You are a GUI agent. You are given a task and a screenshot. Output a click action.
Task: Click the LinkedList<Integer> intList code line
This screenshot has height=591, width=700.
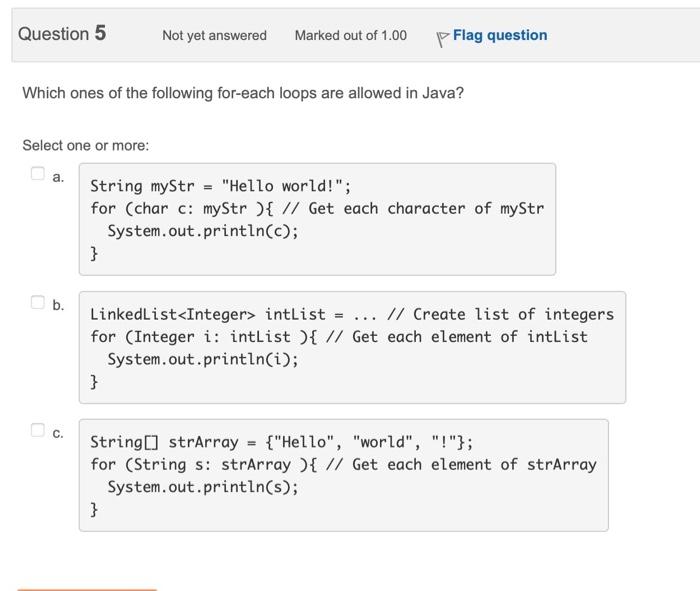click(x=352, y=314)
